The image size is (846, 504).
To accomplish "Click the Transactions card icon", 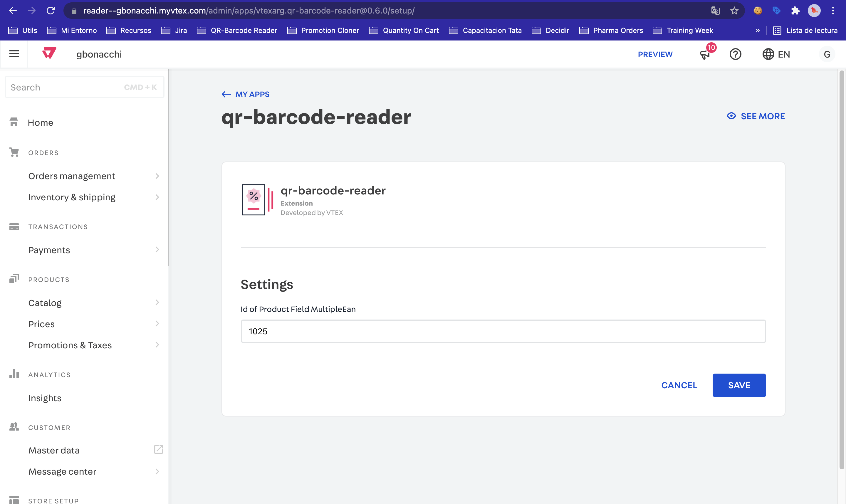I will point(14,226).
